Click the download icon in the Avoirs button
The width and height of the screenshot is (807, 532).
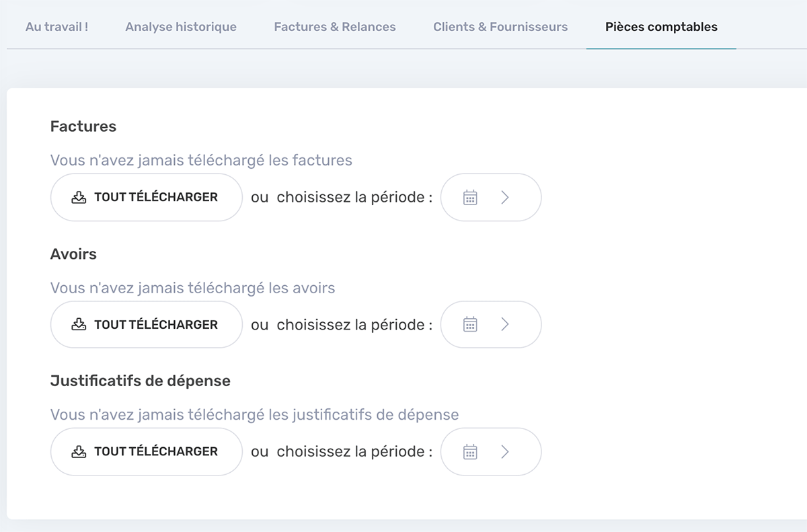point(79,324)
